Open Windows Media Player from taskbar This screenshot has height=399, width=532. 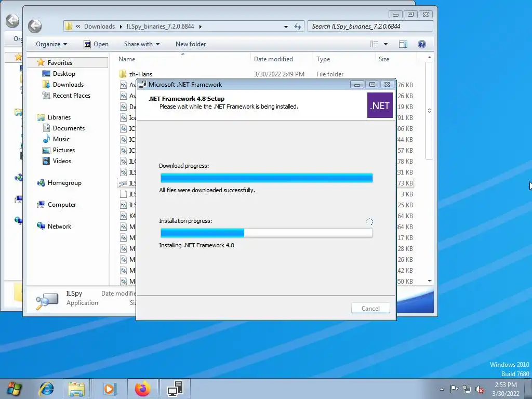(109, 389)
